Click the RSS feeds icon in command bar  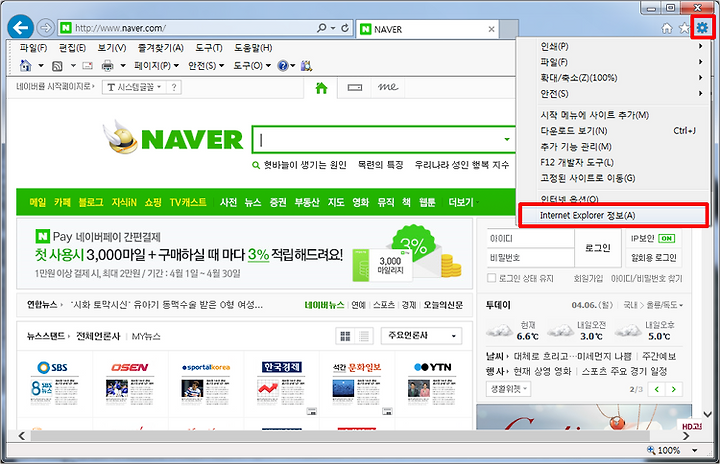[57, 66]
